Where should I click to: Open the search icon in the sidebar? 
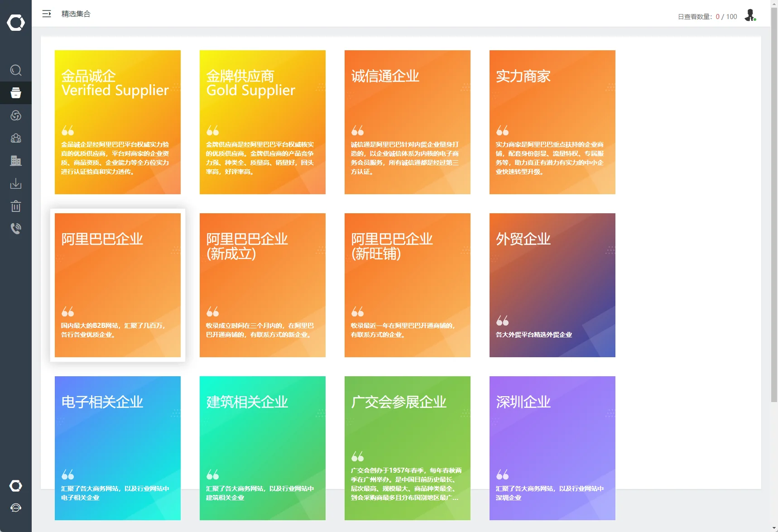point(16,70)
